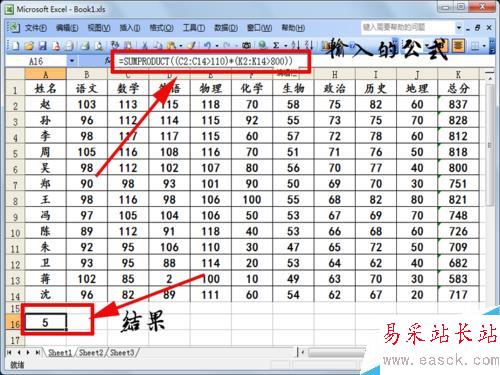500x375 pixels.
Task: Open the 视图(V) menu
Action: pyautogui.click(x=99, y=28)
